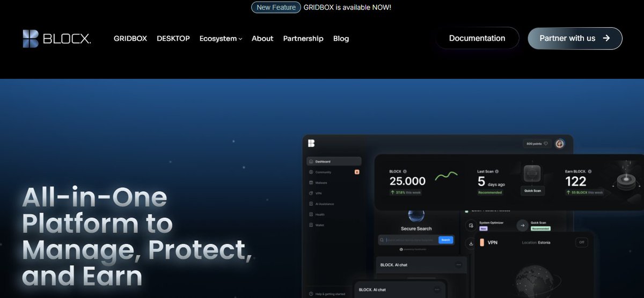Click the Partner with us button

tap(575, 38)
